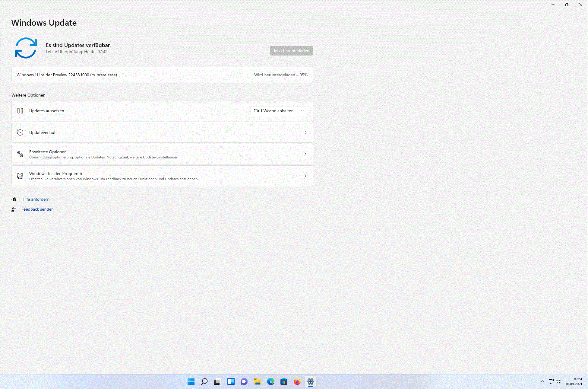Click the pause icon beside Updates aussetzen

[x=20, y=111]
